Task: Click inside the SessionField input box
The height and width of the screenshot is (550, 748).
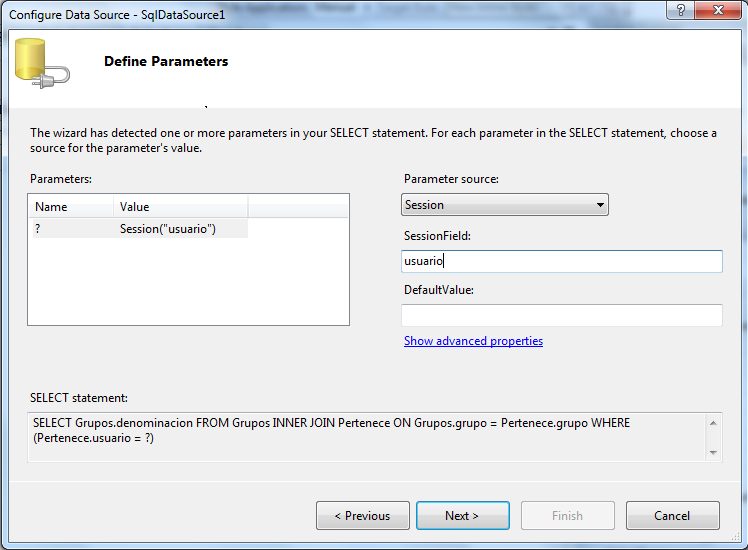Action: pyautogui.click(x=561, y=261)
